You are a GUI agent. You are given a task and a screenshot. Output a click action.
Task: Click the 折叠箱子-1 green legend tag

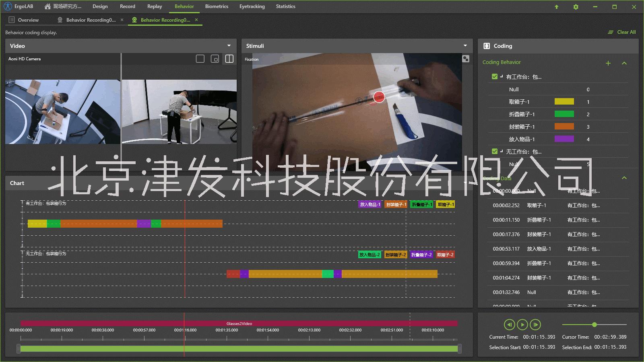tap(422, 204)
